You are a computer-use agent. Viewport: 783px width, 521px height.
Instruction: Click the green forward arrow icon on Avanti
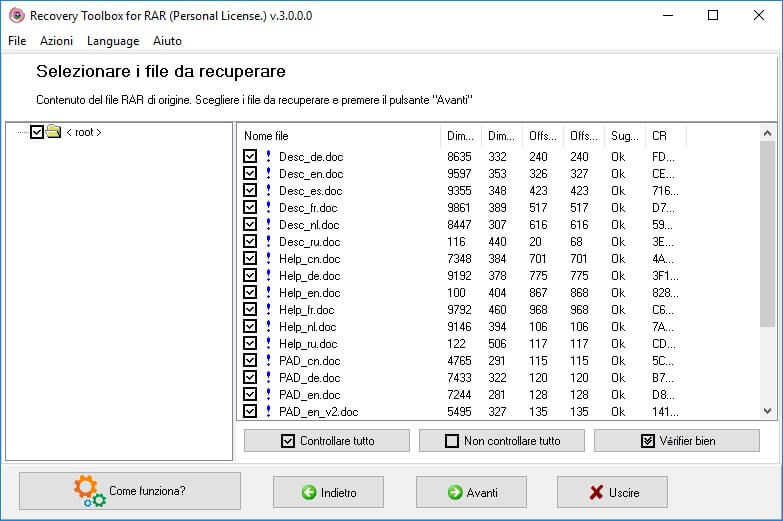[455, 492]
